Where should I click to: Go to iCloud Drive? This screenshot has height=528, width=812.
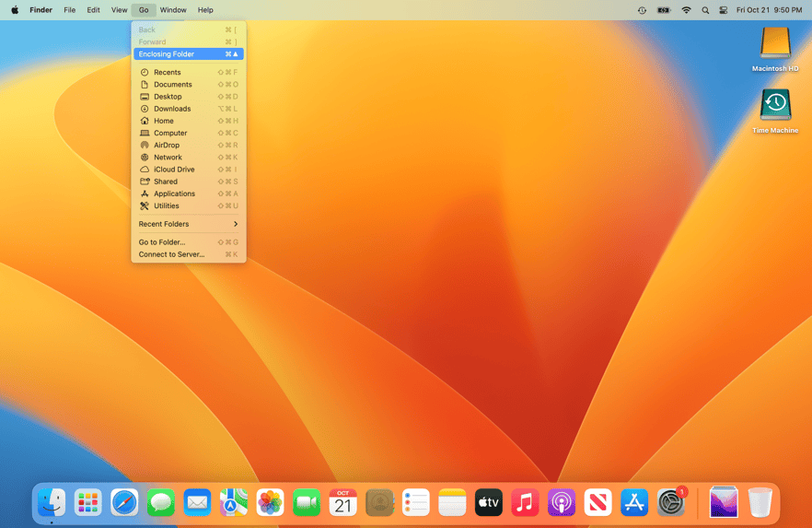[x=189, y=170]
